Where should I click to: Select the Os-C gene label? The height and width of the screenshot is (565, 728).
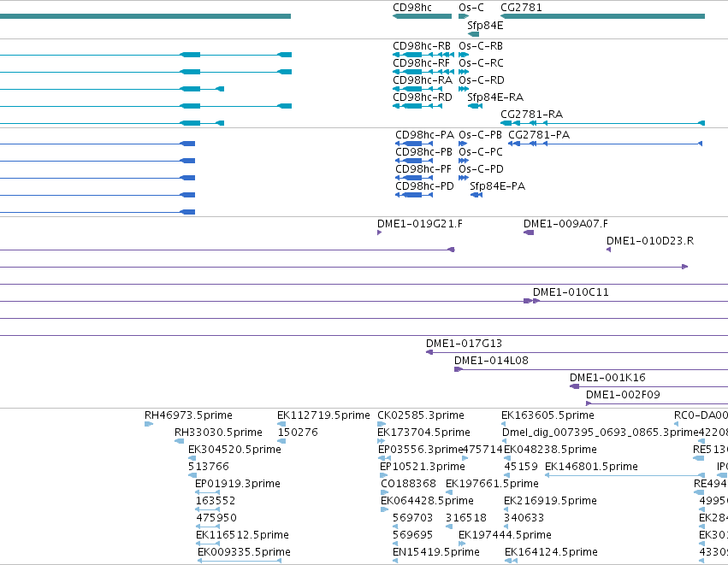tap(471, 8)
